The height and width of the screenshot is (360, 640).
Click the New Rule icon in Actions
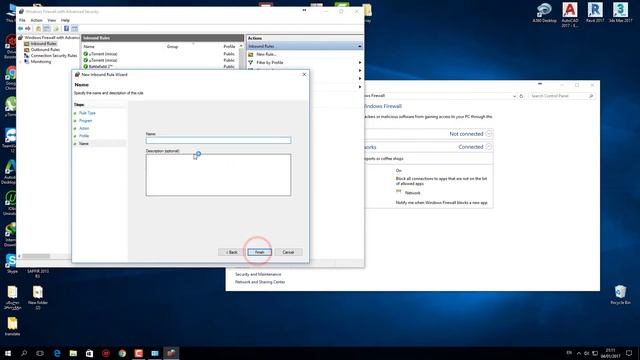coord(251,54)
